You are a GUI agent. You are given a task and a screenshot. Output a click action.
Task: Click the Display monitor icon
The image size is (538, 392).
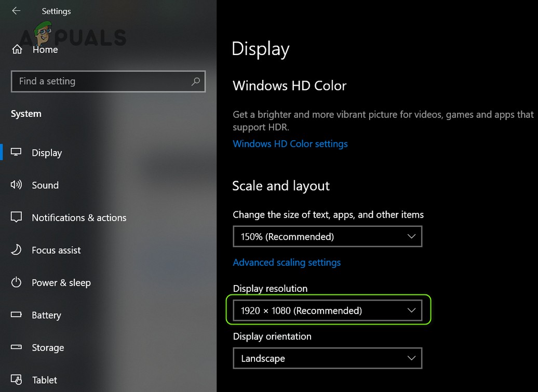point(16,152)
